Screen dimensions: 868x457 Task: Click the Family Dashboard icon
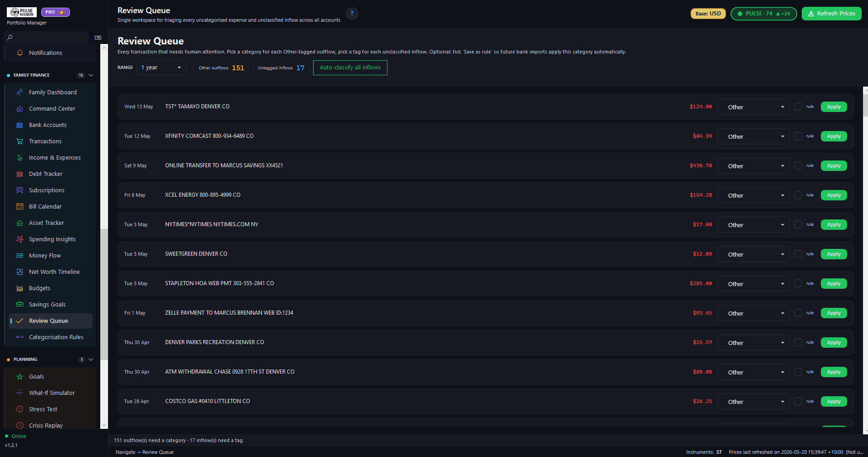click(x=20, y=92)
